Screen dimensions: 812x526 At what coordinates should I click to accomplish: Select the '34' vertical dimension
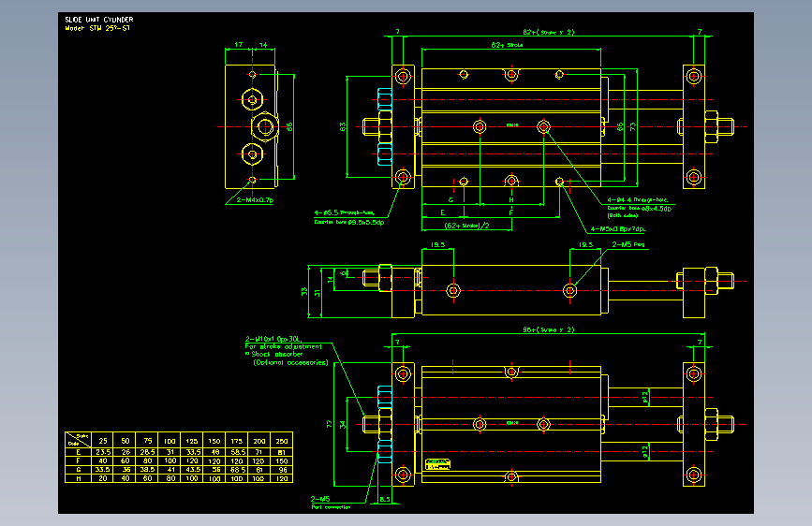pyautogui.click(x=342, y=425)
